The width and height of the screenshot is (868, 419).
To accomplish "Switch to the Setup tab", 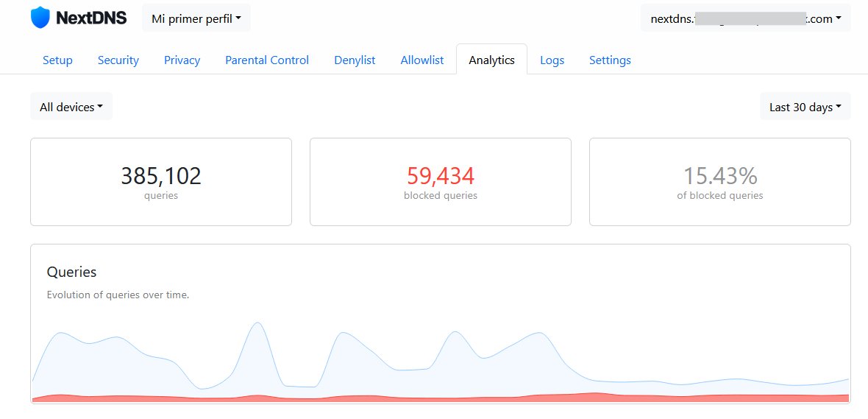I will [57, 60].
